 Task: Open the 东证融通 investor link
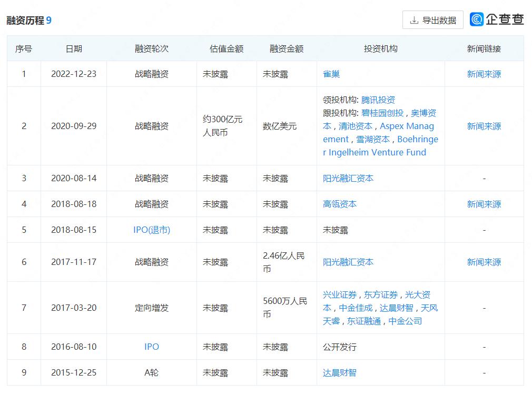click(x=364, y=321)
